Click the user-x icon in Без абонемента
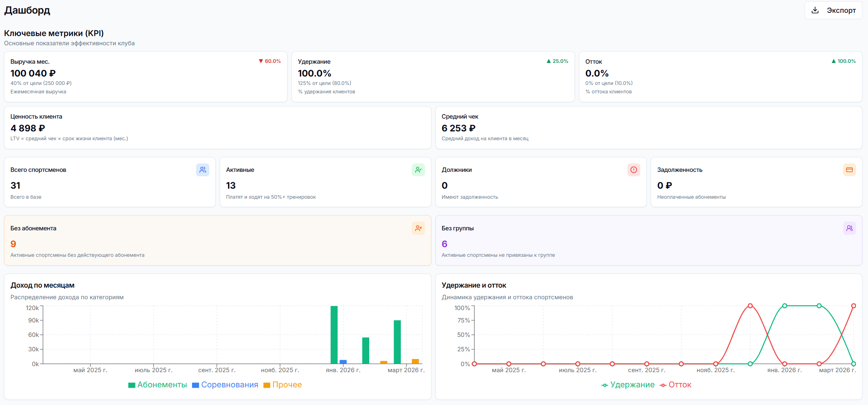Screen dimensions: 868x405 coord(418,228)
